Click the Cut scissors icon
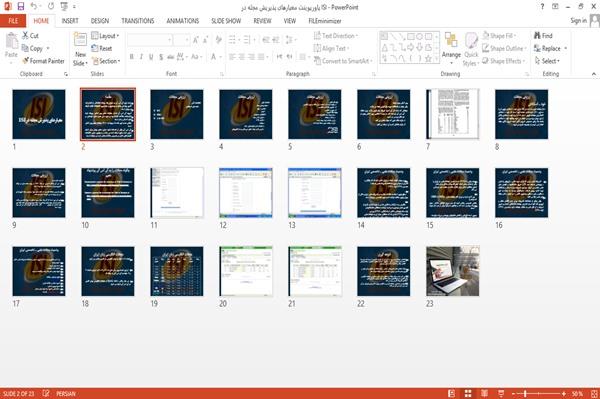The image size is (600, 399). tap(26, 36)
